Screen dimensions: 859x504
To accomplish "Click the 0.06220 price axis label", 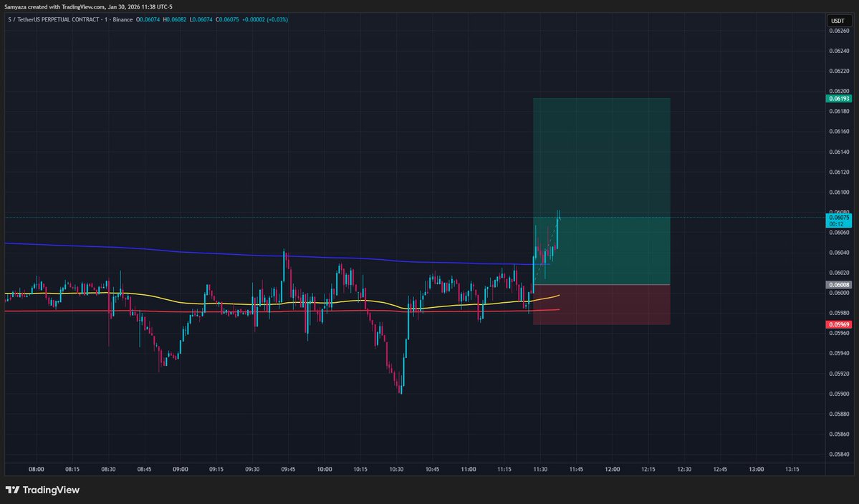I will (x=839, y=71).
